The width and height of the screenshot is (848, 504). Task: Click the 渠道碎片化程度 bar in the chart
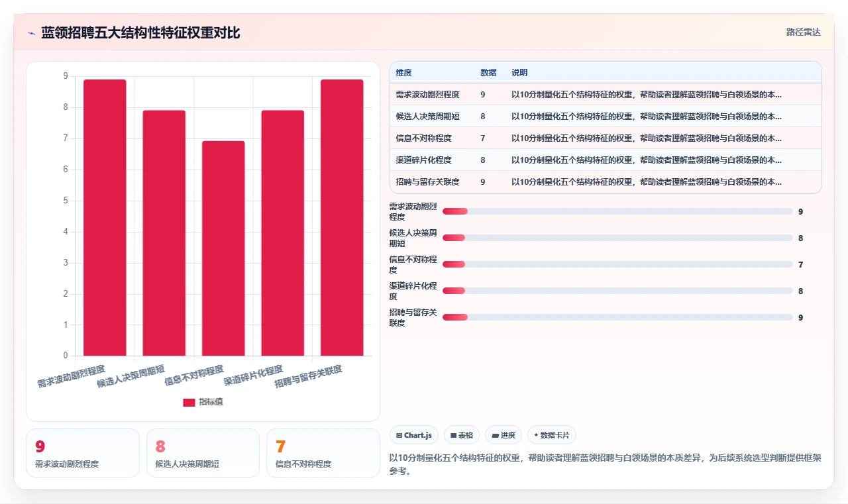point(283,233)
